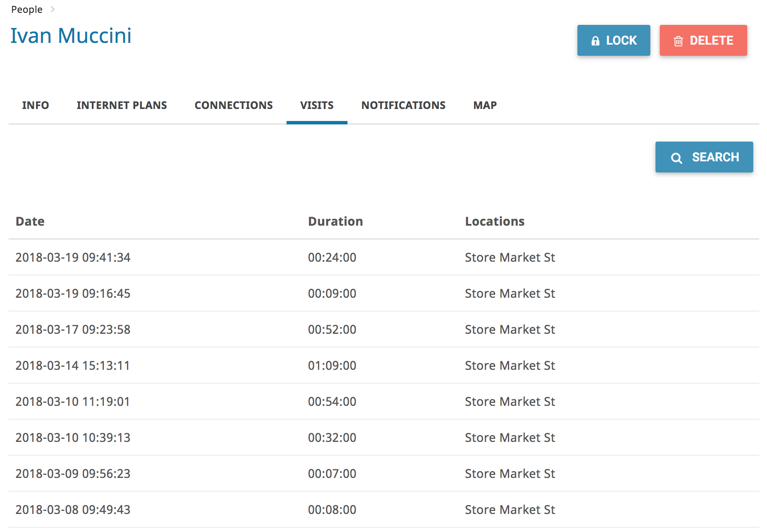Click the LOCK button label

pos(621,41)
